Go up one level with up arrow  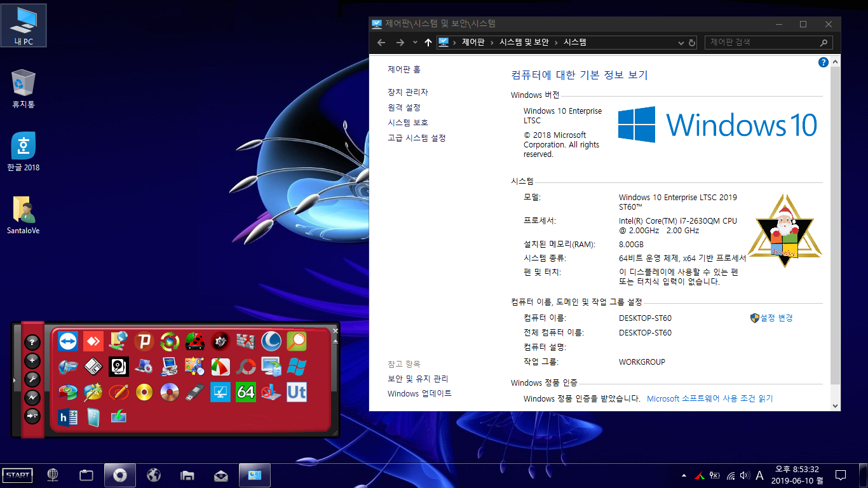coord(428,43)
